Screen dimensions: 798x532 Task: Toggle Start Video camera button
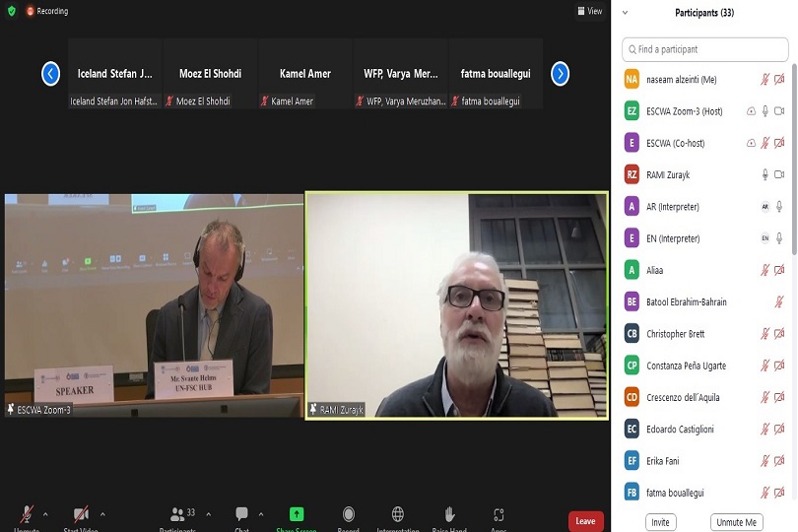point(82,515)
